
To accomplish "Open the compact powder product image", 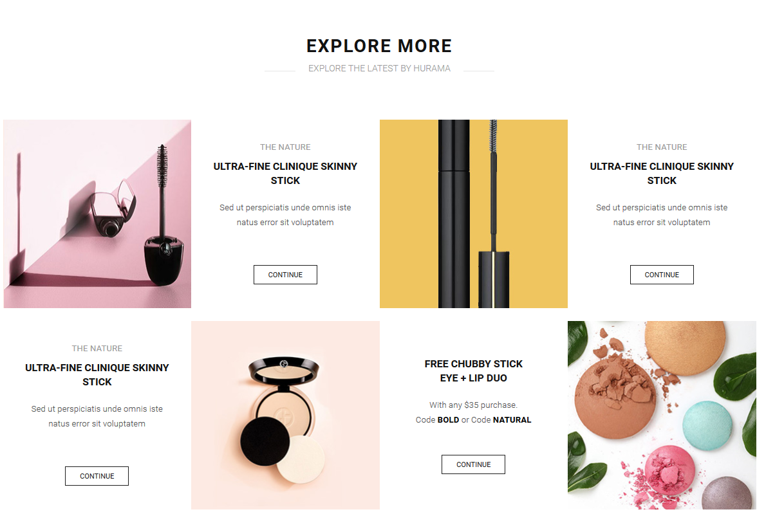I will click(285, 415).
